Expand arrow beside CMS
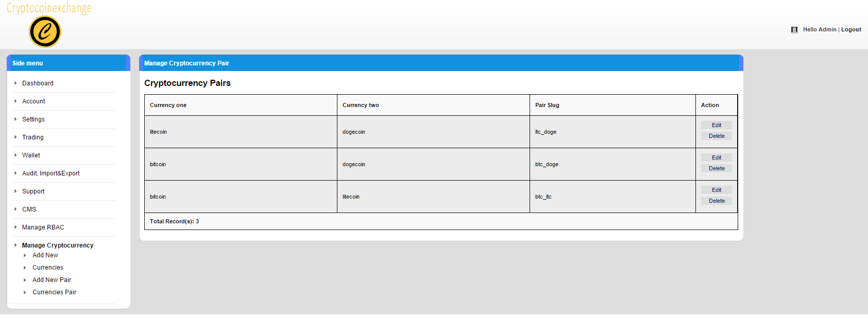The width and height of the screenshot is (868, 318). (x=15, y=209)
